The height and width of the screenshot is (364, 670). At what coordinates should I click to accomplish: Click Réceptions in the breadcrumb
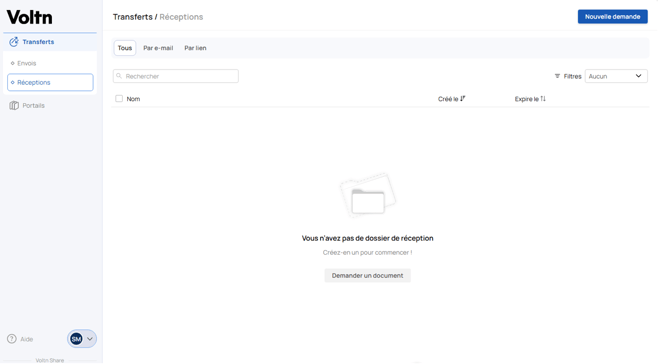pos(181,17)
